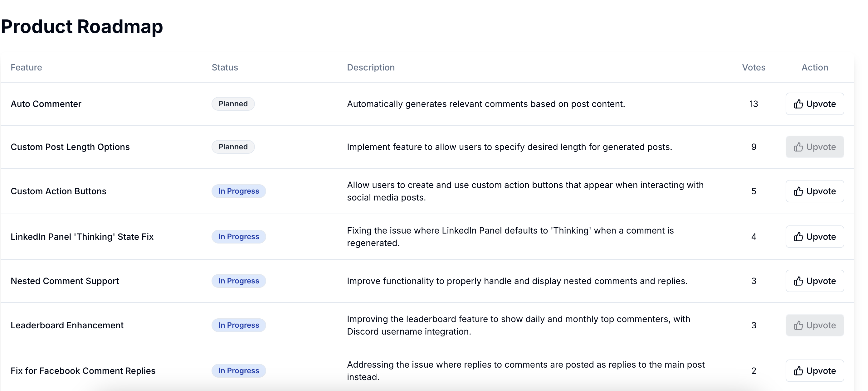Click In Progress badge for Leaderboard Enhancement
This screenshot has height=391, width=868.
[239, 325]
